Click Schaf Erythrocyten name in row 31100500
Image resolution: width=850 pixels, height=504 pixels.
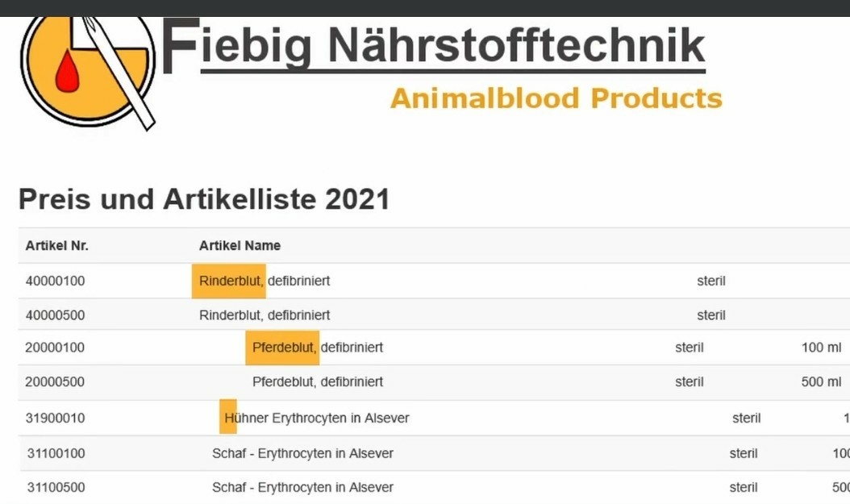click(x=302, y=488)
